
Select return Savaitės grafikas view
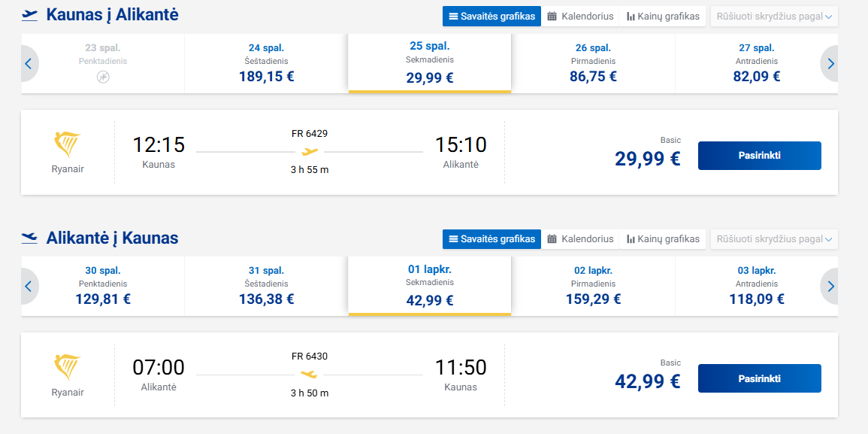click(491, 239)
